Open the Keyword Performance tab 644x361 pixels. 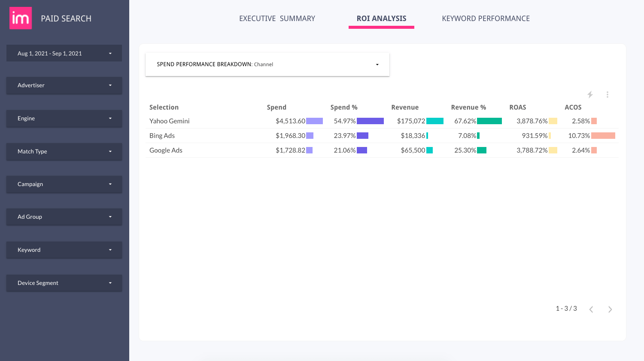(x=486, y=18)
